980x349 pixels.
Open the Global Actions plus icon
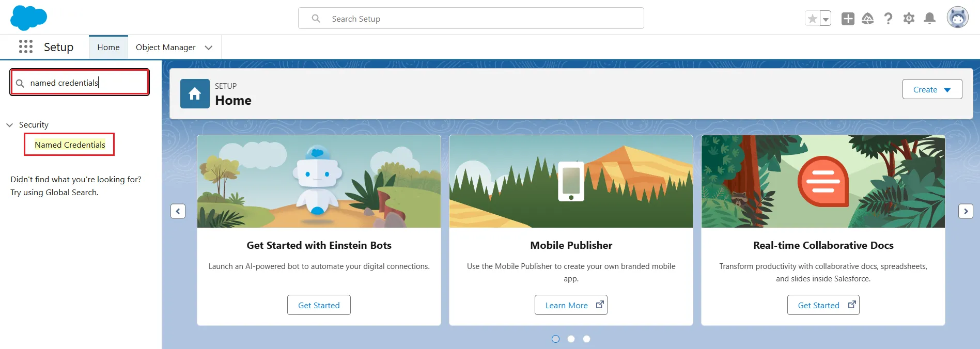pyautogui.click(x=848, y=19)
